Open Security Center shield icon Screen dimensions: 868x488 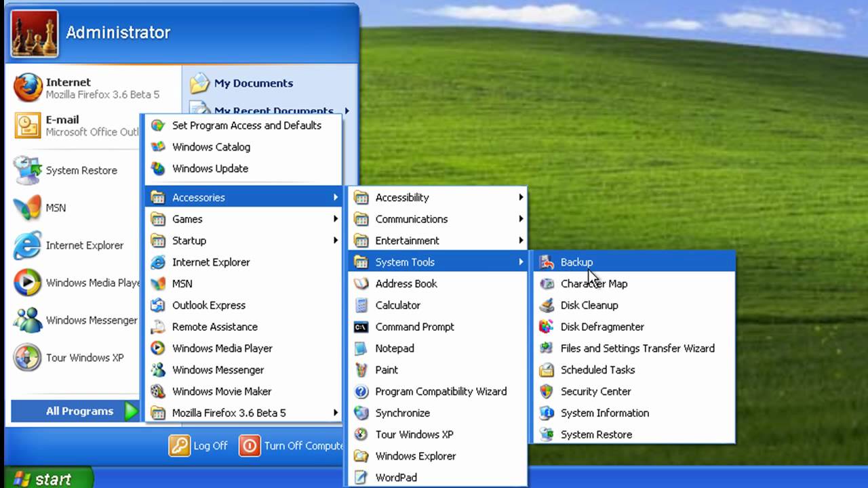coord(547,392)
